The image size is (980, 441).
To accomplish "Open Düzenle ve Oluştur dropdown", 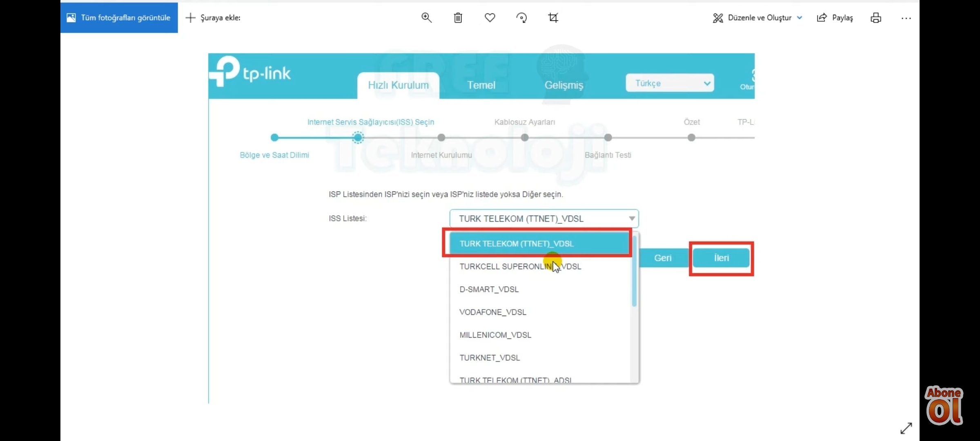I will pos(757,18).
